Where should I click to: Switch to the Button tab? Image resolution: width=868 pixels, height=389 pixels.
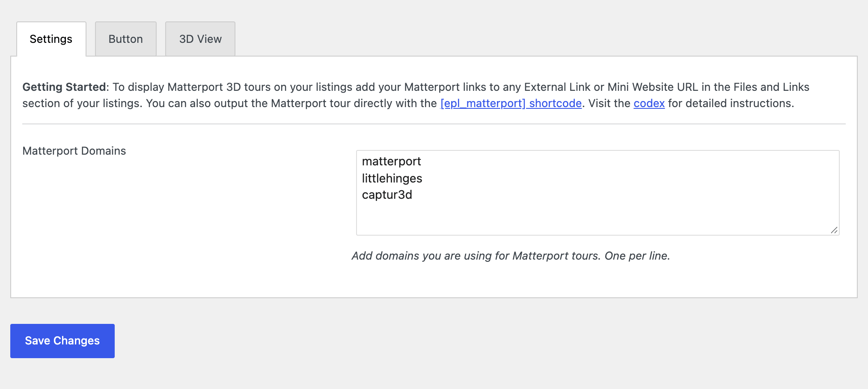(126, 39)
